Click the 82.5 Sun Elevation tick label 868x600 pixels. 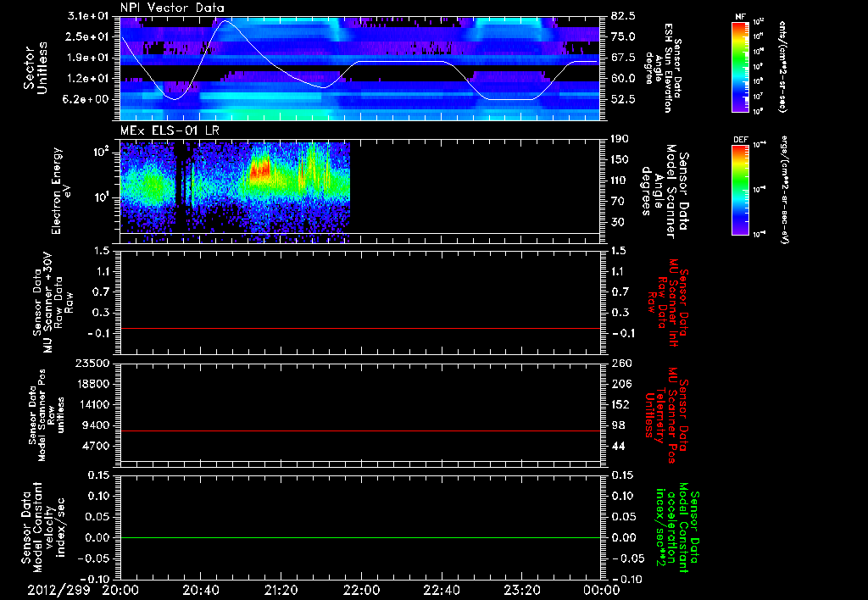pyautogui.click(x=623, y=16)
